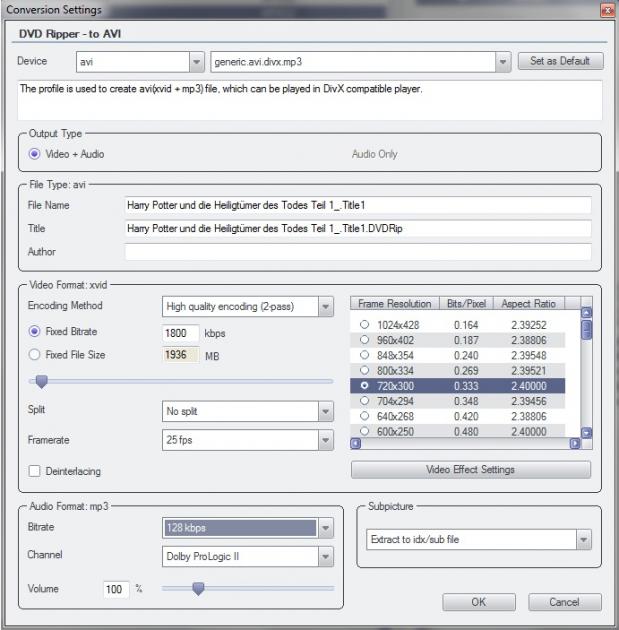Viewport: 619px width, 630px height.
Task: Open the Subpicture extract dropdown
Action: coord(583,540)
